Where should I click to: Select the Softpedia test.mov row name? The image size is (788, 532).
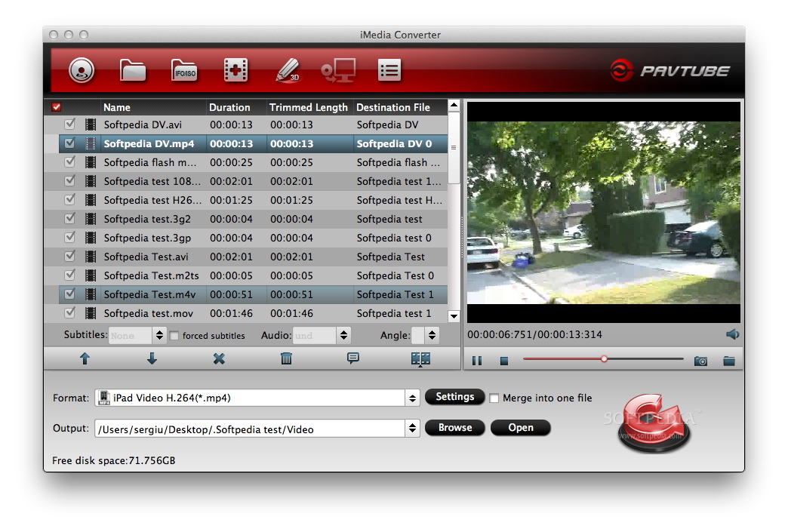[x=148, y=313]
